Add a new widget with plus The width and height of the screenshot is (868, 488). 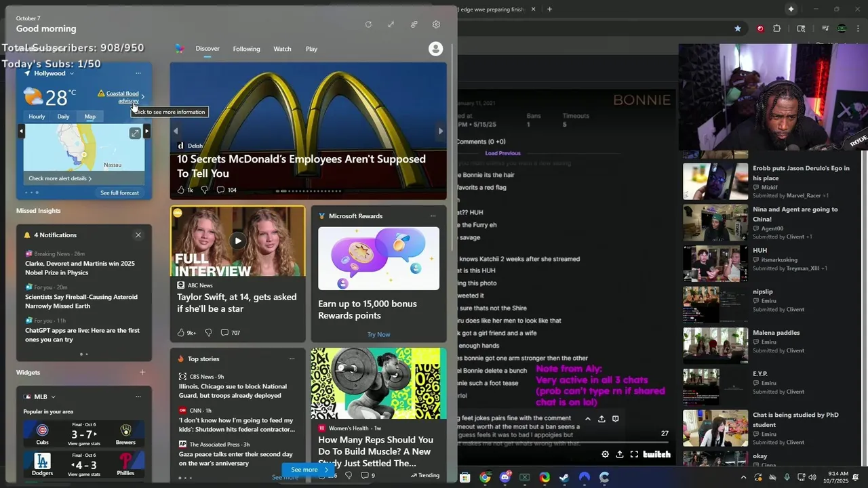click(x=142, y=372)
